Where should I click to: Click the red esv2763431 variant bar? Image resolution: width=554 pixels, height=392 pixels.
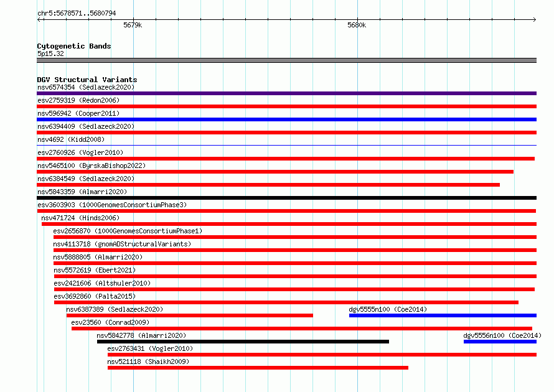pos(322,355)
